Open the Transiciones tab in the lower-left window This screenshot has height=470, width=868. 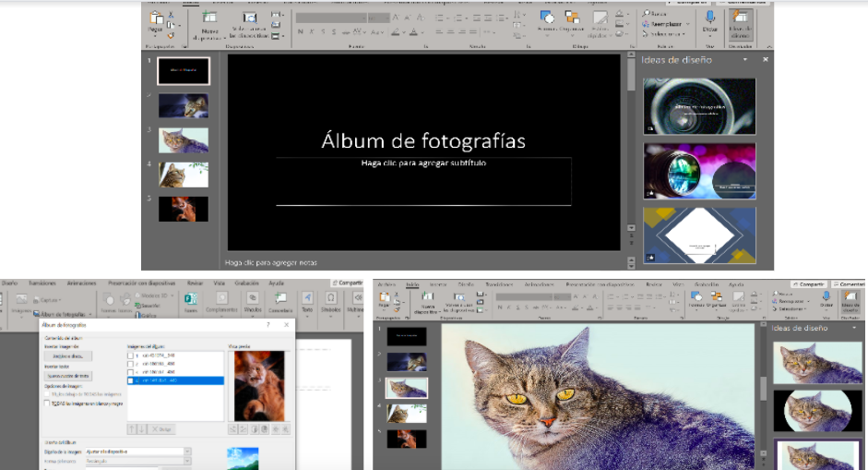42,283
